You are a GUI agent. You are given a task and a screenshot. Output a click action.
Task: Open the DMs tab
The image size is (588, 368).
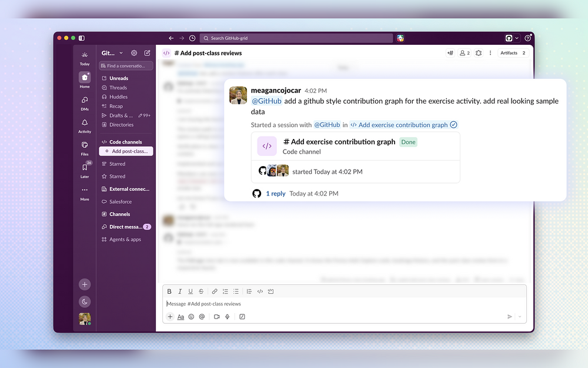tap(85, 103)
